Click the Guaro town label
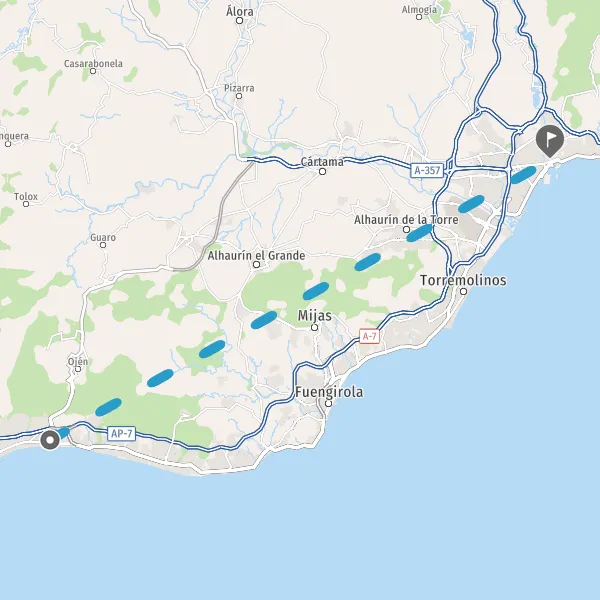Image resolution: width=600 pixels, height=600 pixels. [103, 238]
